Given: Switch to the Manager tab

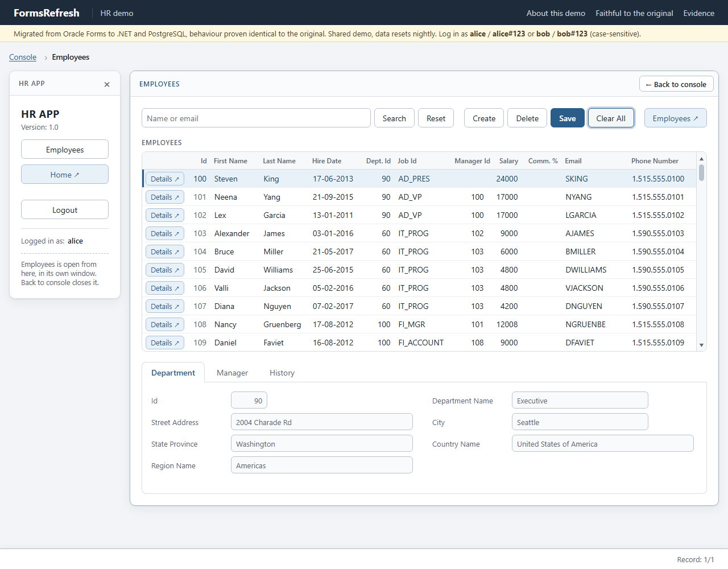Looking at the screenshot, I should coord(232,373).
